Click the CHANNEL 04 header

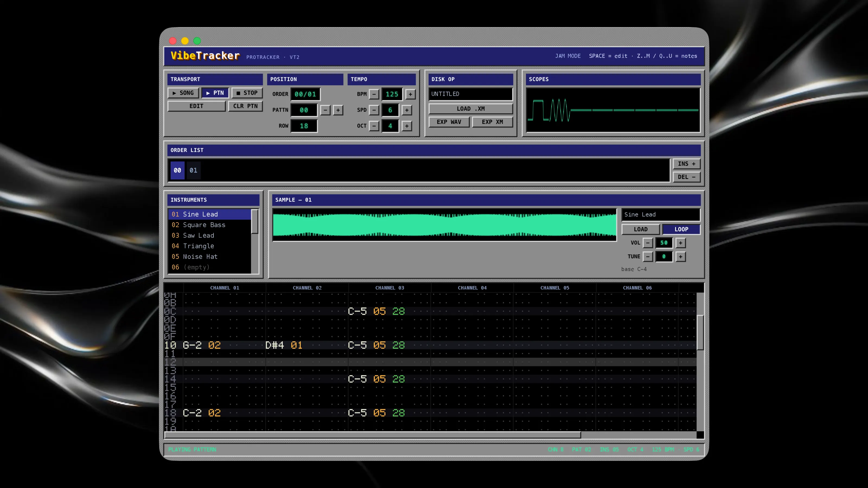[473, 288]
